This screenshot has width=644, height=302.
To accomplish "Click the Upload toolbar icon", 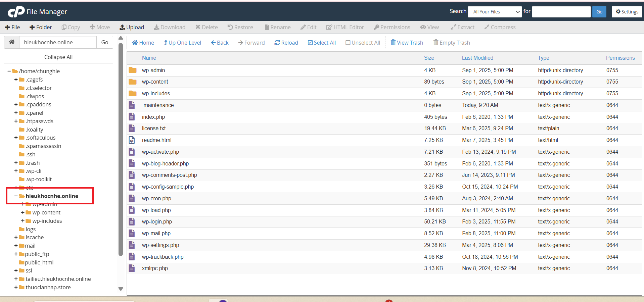I will 123,27.
